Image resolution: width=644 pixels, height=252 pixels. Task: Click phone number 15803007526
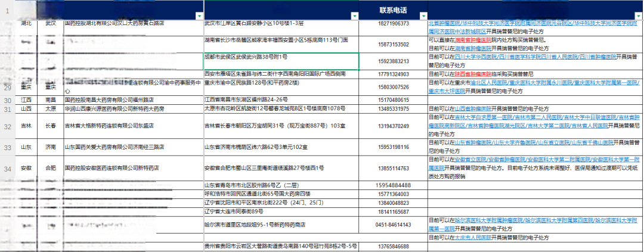394,88
